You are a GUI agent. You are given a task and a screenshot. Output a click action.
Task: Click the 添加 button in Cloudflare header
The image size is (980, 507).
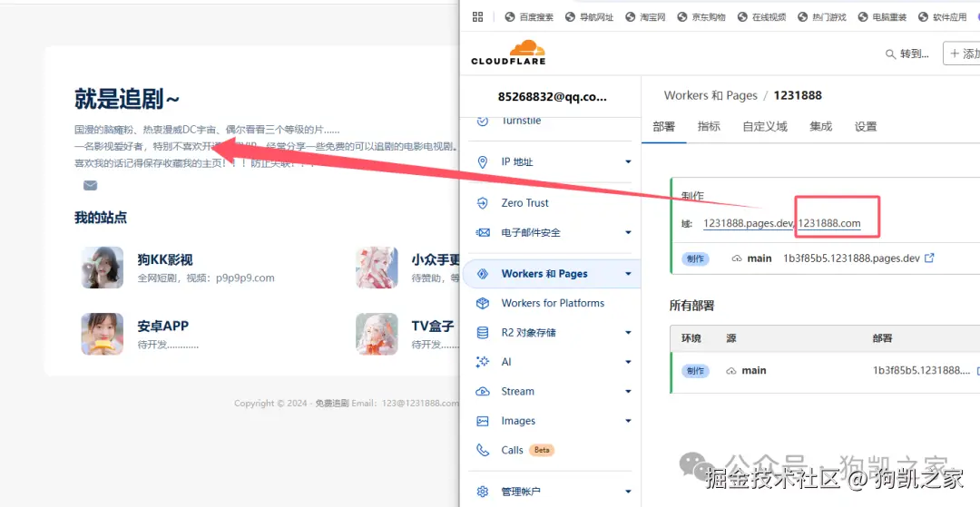tap(963, 54)
